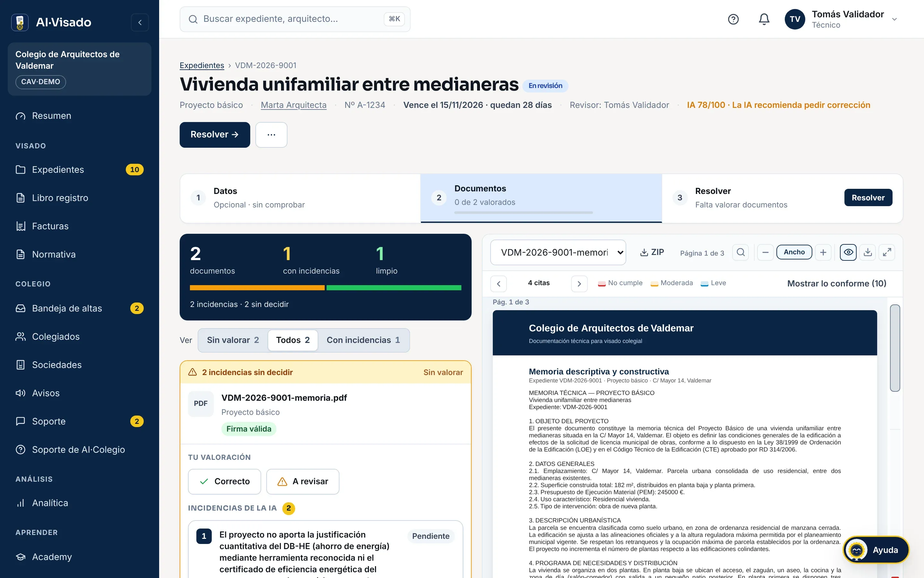Open the more actions (…) menu
The width and height of the screenshot is (924, 578).
(x=271, y=135)
